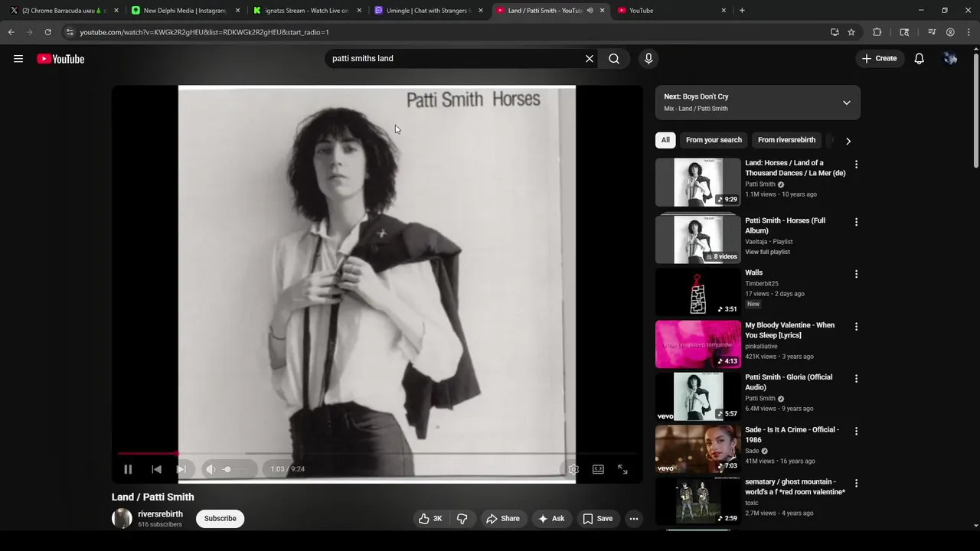Switch player to theater mode

click(x=598, y=469)
